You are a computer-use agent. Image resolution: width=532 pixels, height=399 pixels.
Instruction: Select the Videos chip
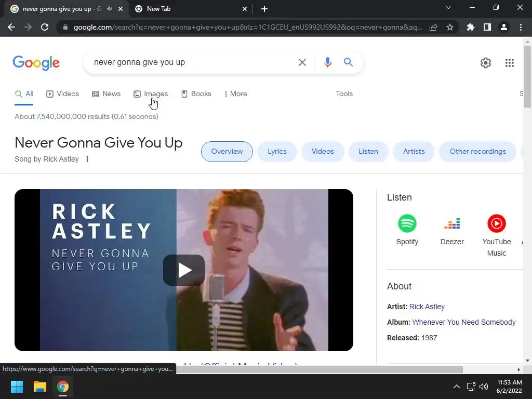coord(323,152)
